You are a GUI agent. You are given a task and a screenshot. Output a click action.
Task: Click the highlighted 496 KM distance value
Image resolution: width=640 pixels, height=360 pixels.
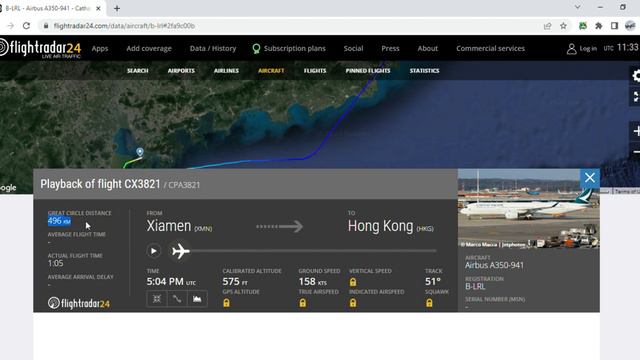point(59,221)
